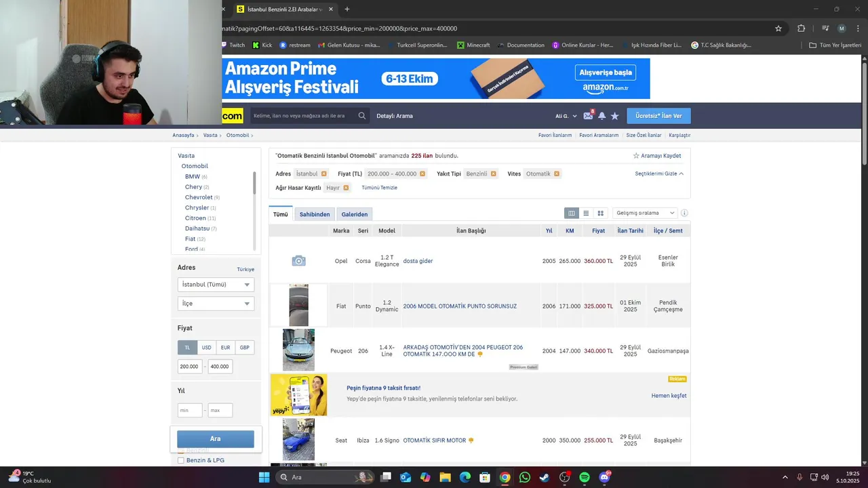Click the maximum price input field
This screenshot has height=488, width=868.
(220, 367)
